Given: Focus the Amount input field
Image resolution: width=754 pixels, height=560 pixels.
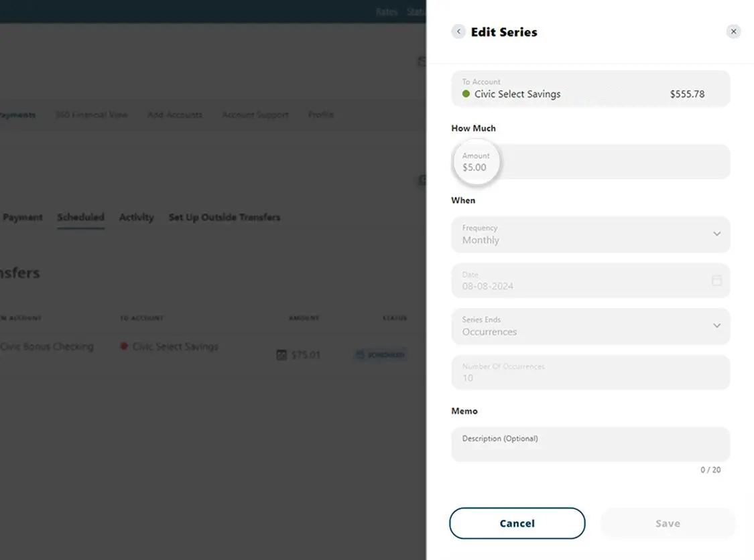Looking at the screenshot, I should point(590,162).
